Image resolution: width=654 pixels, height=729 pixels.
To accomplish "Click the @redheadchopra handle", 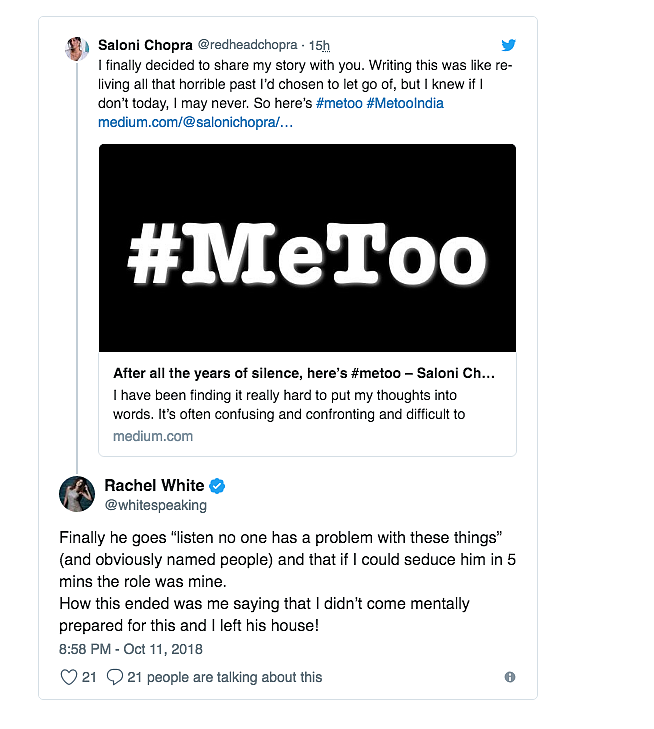I will click(x=247, y=45).
